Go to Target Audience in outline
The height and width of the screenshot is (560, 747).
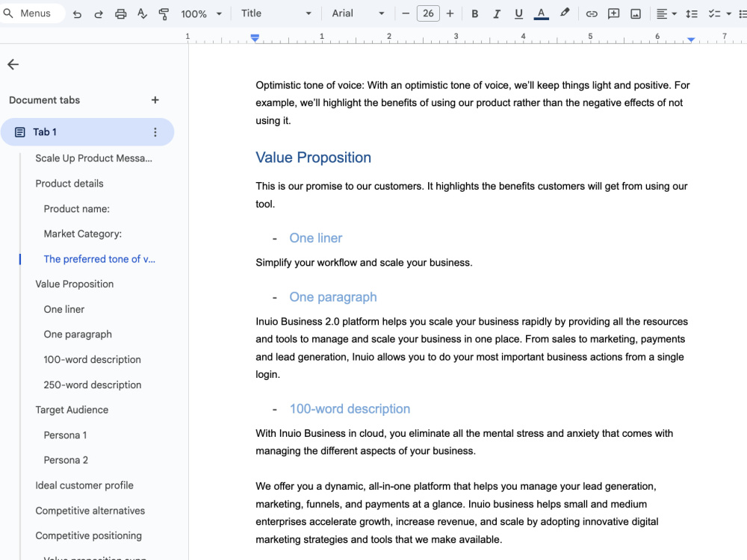72,409
